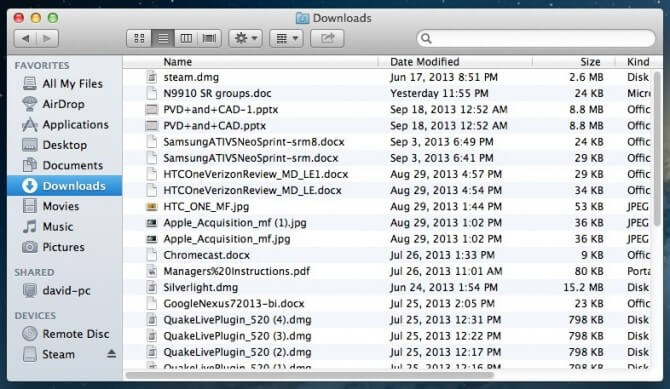Select file steam.dmg

[x=389, y=77]
